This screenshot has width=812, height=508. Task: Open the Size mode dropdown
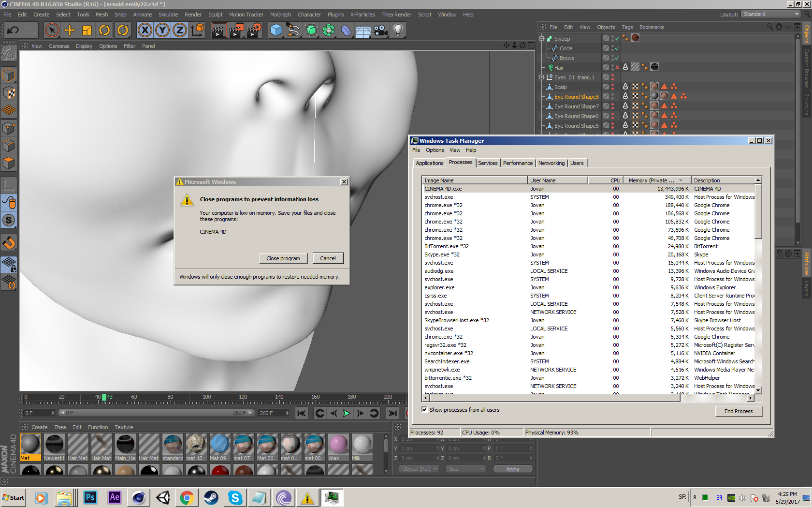point(466,469)
